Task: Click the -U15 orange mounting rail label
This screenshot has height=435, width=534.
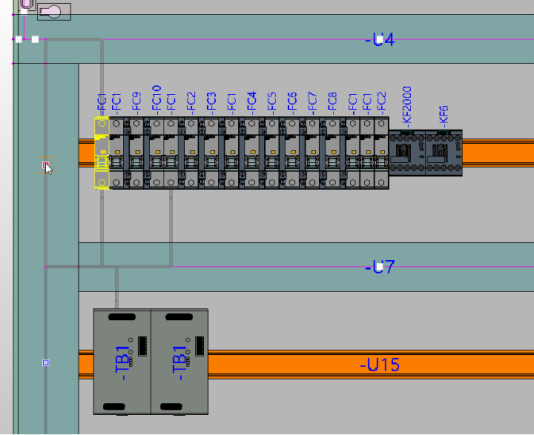Action: click(380, 365)
